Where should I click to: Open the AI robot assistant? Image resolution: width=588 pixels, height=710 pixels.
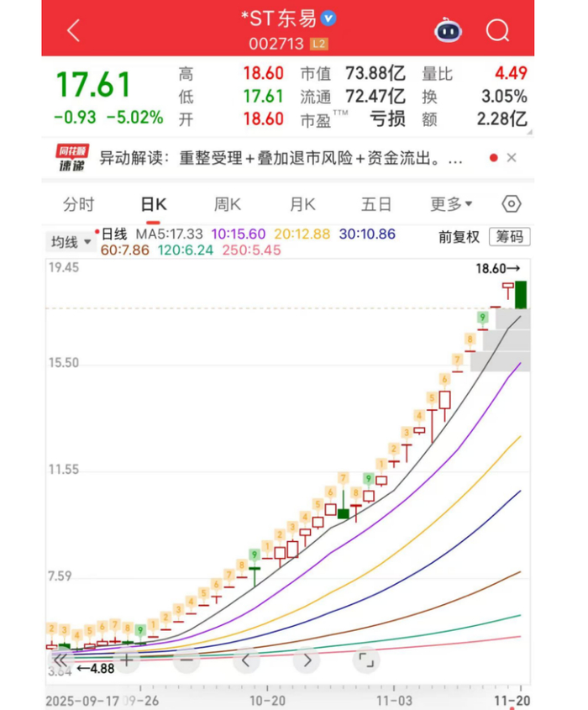point(448,30)
